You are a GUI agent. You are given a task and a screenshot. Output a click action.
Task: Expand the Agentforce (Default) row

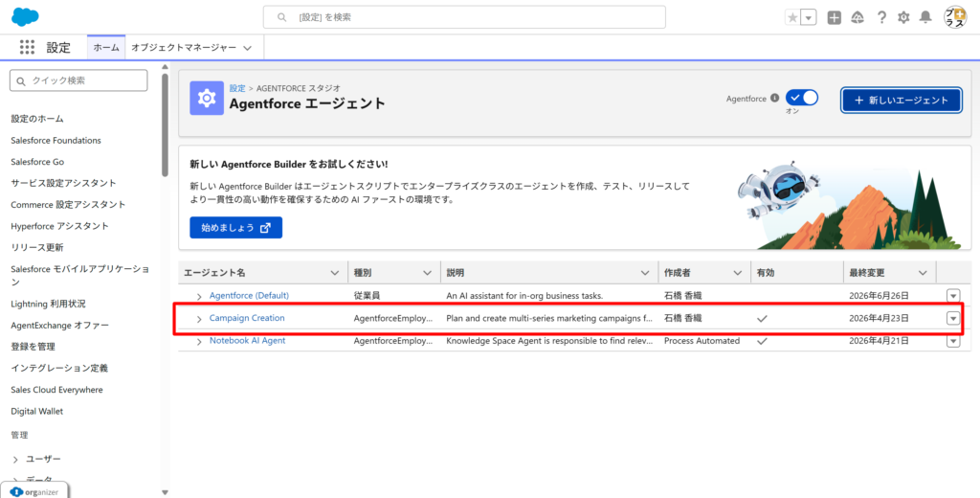[199, 297]
